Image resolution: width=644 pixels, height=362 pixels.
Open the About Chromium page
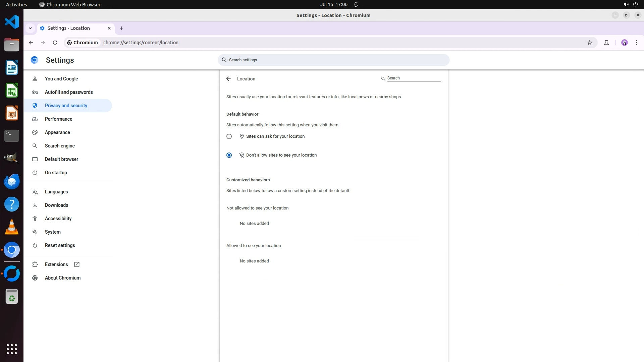pyautogui.click(x=63, y=278)
